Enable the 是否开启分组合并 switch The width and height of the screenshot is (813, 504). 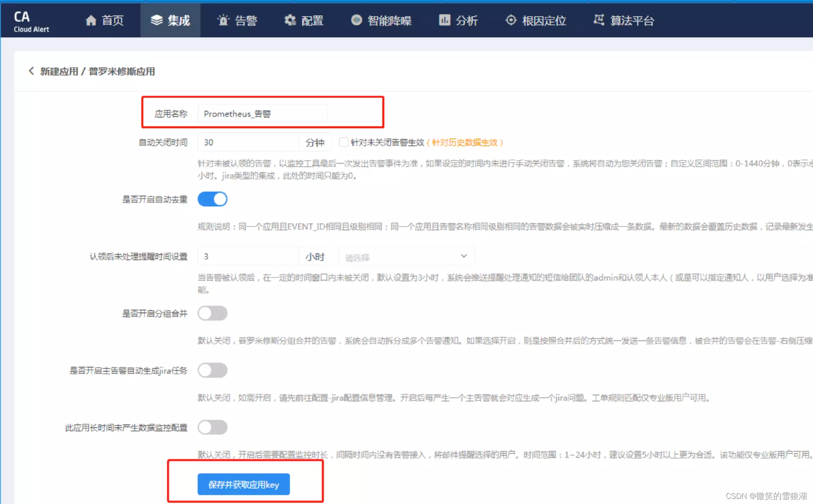tap(213, 313)
